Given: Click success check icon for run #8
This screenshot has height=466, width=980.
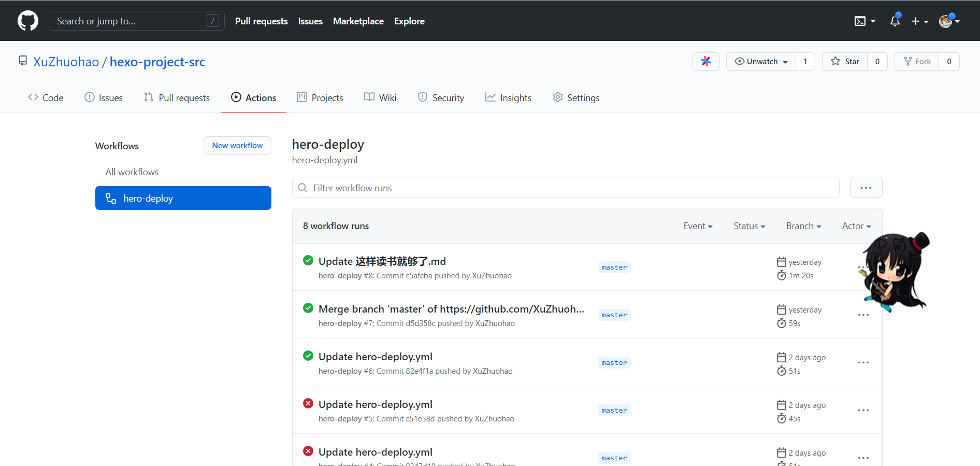Looking at the screenshot, I should pos(308,260).
